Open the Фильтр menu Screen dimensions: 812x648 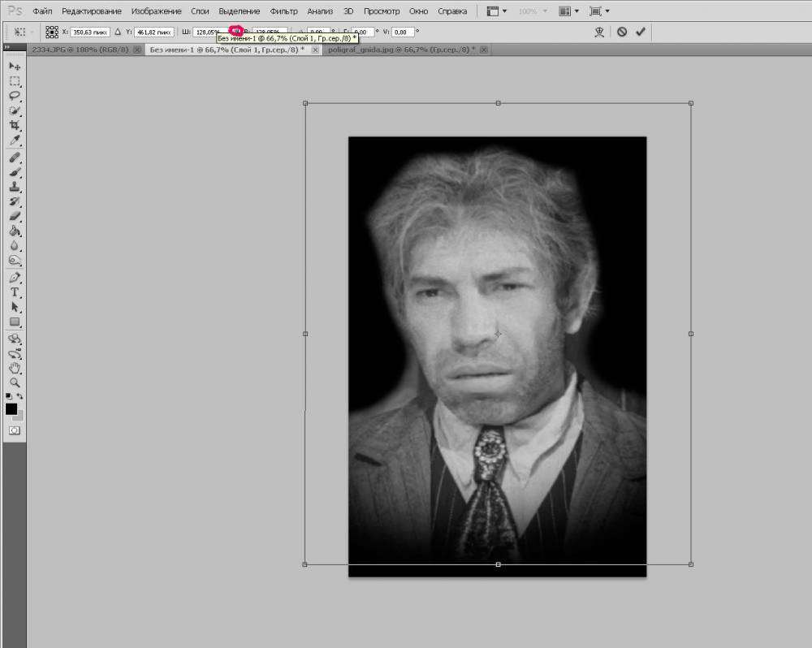(283, 11)
